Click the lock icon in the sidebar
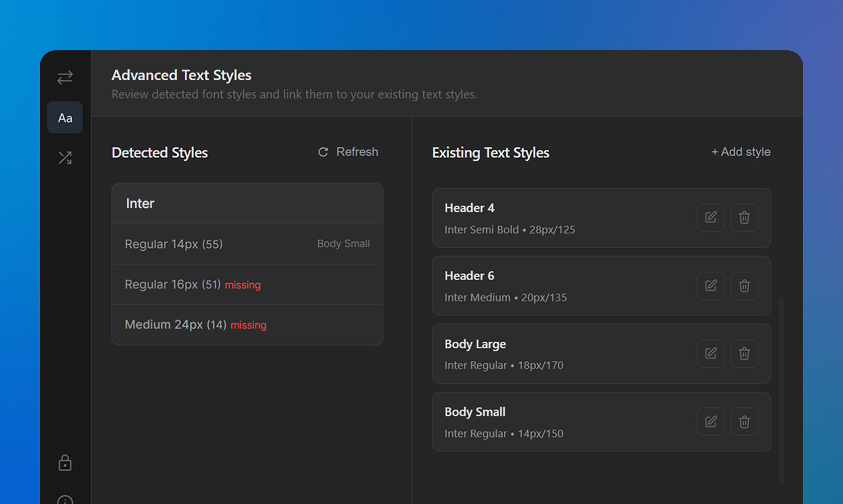The width and height of the screenshot is (843, 504). [65, 463]
